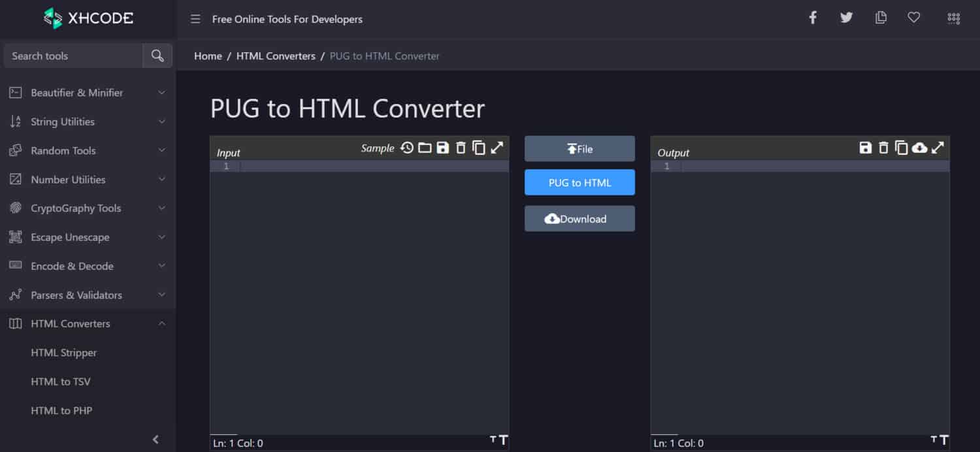Screen dimensions: 980x452
Task: Save the Input editor contents
Action: pos(443,148)
